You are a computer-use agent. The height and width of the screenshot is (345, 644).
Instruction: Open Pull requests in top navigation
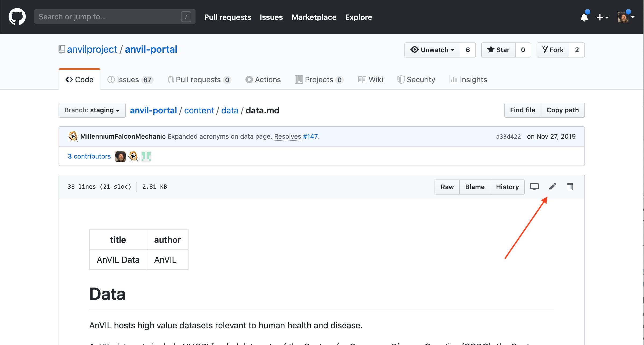pyautogui.click(x=227, y=17)
